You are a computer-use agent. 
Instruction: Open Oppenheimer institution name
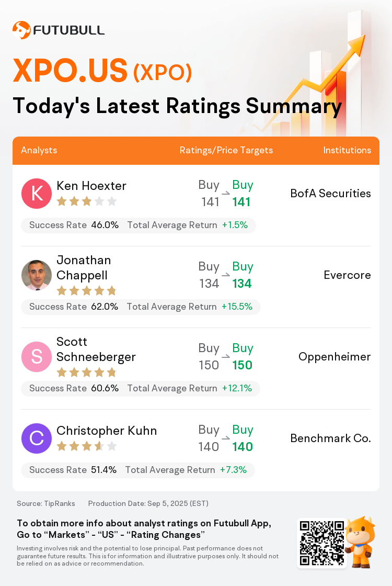tap(335, 357)
